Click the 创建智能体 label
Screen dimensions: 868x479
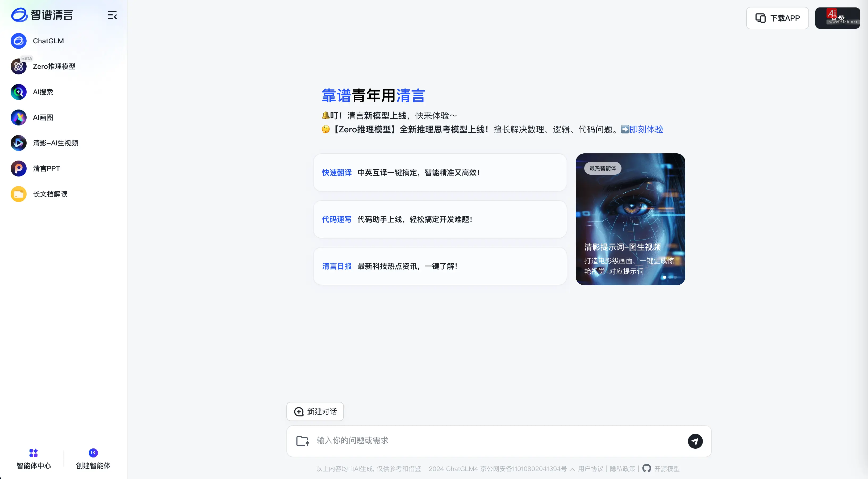point(93,466)
